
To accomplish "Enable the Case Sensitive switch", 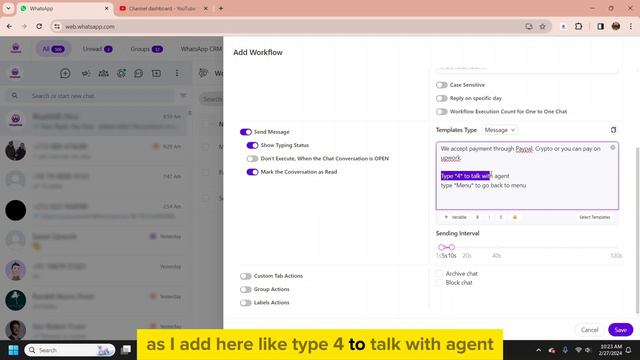I will [442, 85].
